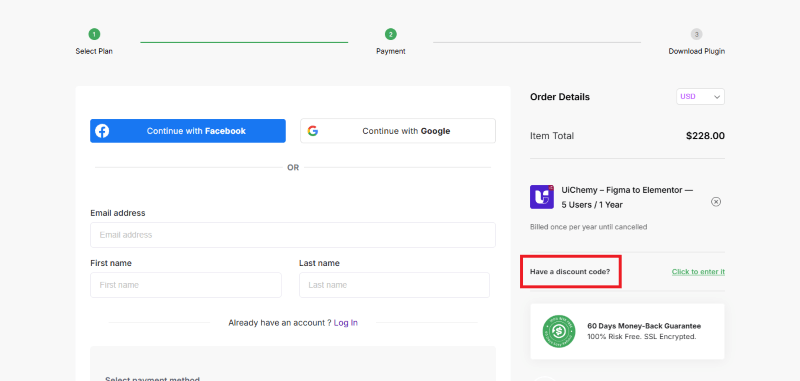Click '60 Days Money-Back Guarantee' text
The width and height of the screenshot is (800, 381).
point(644,326)
